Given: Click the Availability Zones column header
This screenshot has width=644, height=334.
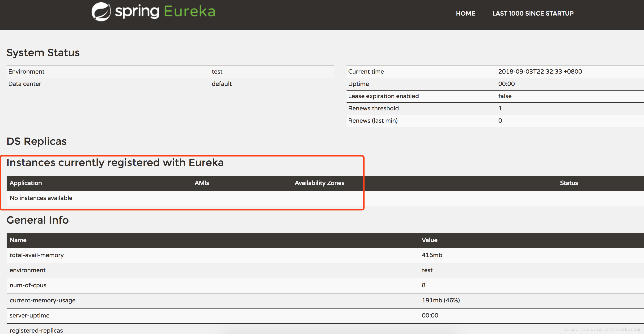Looking at the screenshot, I should (x=319, y=183).
